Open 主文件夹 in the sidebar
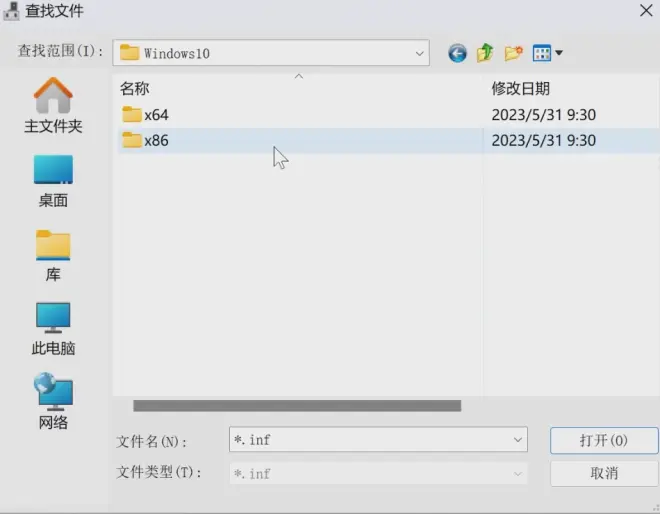 click(x=53, y=106)
